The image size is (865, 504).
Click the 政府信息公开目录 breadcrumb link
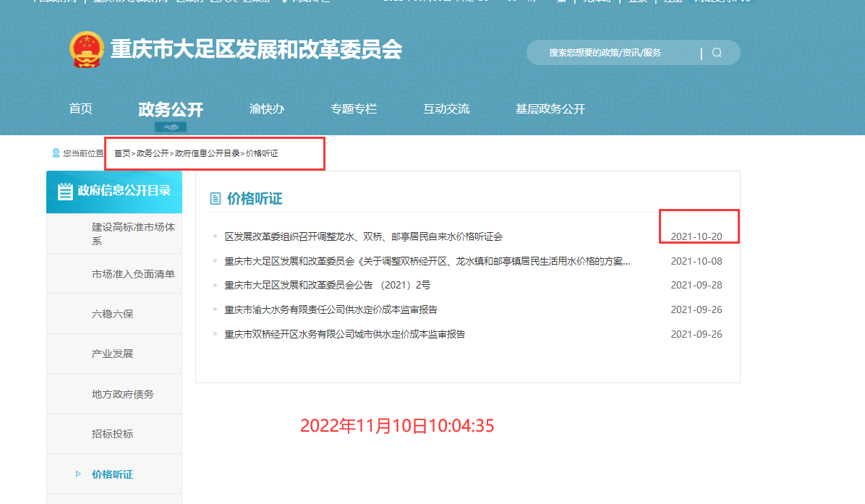pos(207,153)
